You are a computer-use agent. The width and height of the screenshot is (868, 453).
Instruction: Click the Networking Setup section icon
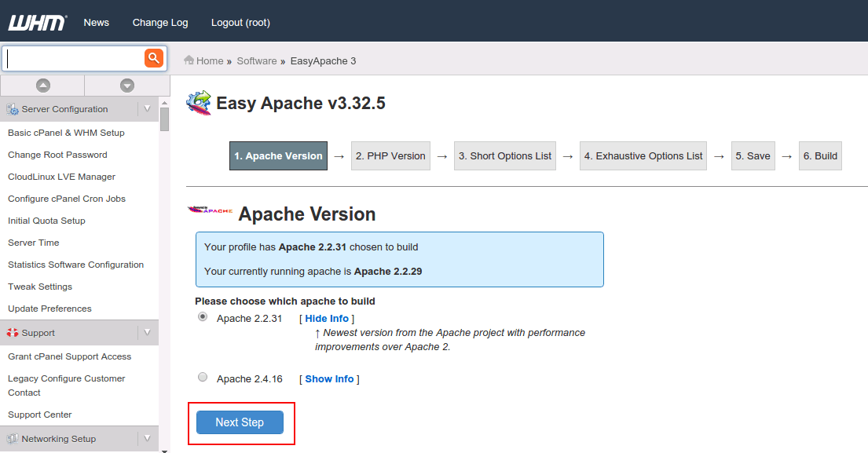pyautogui.click(x=11, y=438)
